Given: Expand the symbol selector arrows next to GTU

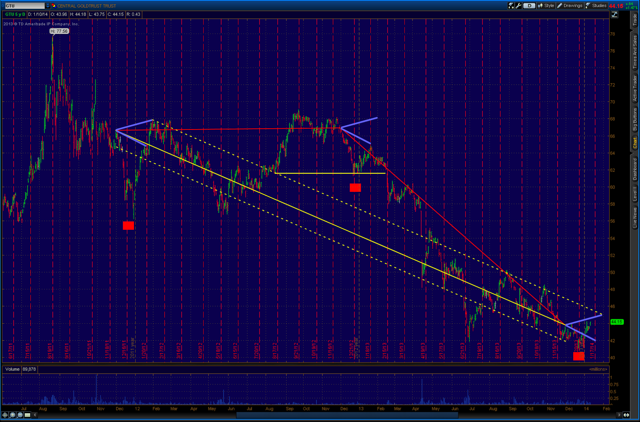Looking at the screenshot, I should (x=47, y=6).
